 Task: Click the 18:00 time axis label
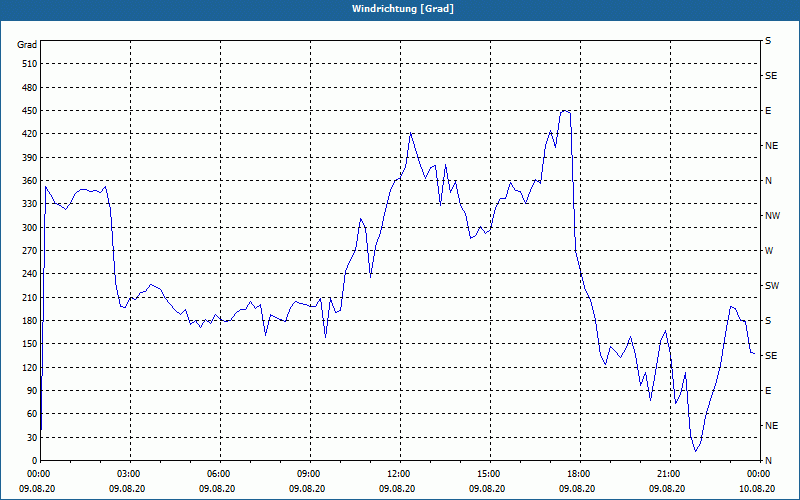(x=580, y=473)
